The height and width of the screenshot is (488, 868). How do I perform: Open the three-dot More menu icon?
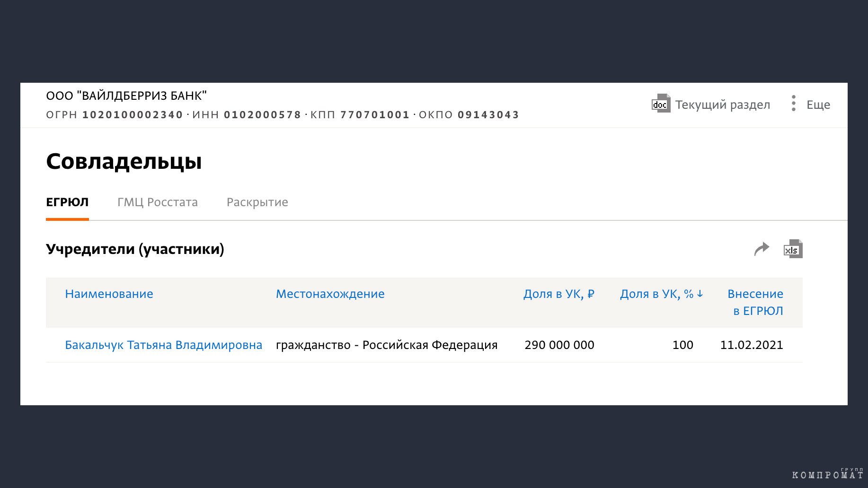click(794, 104)
